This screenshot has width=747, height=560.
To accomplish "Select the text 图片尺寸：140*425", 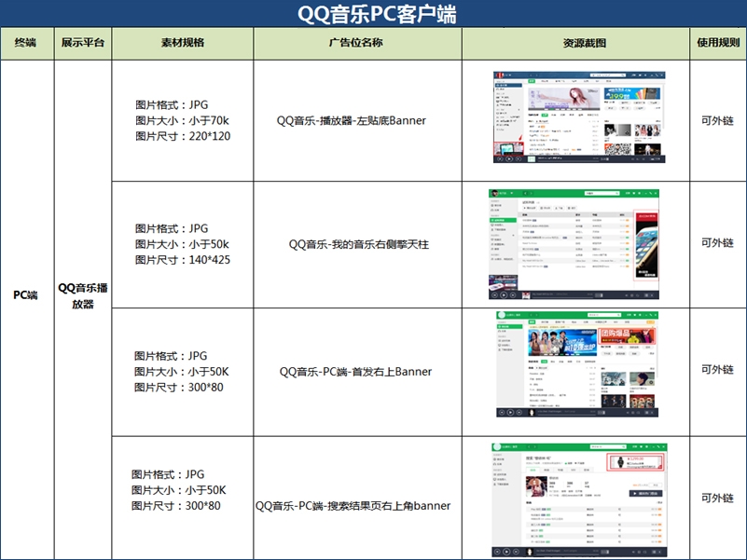I will point(183,260).
